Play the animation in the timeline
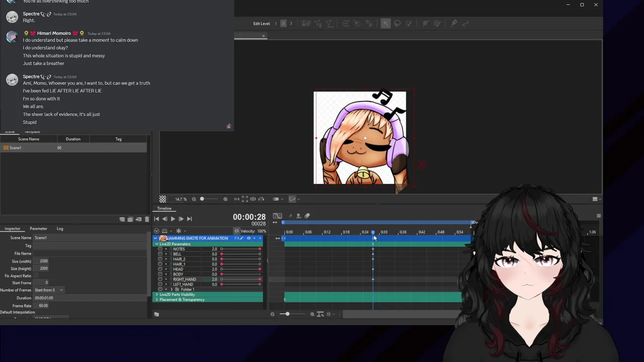Viewport: 644px width, 362px height. click(x=173, y=219)
